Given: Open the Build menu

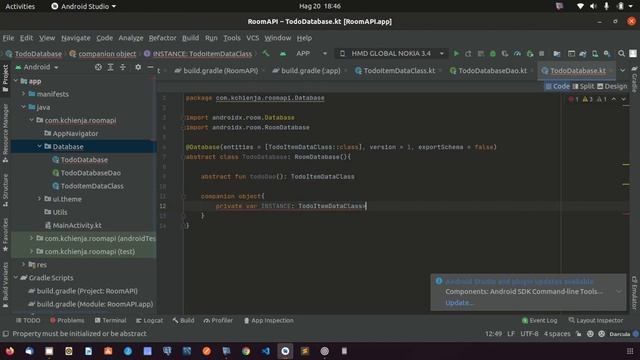Looking at the screenshot, I should pyautogui.click(x=190, y=38).
